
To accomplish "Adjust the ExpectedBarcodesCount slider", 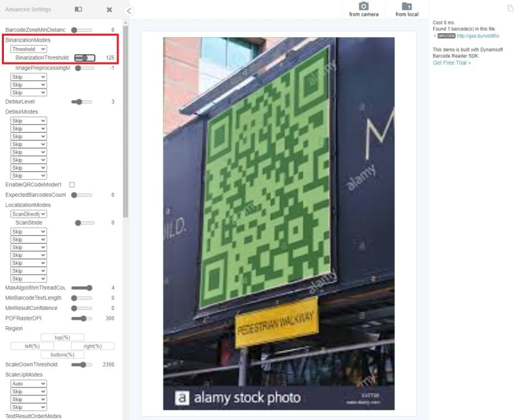I will (x=82, y=195).
